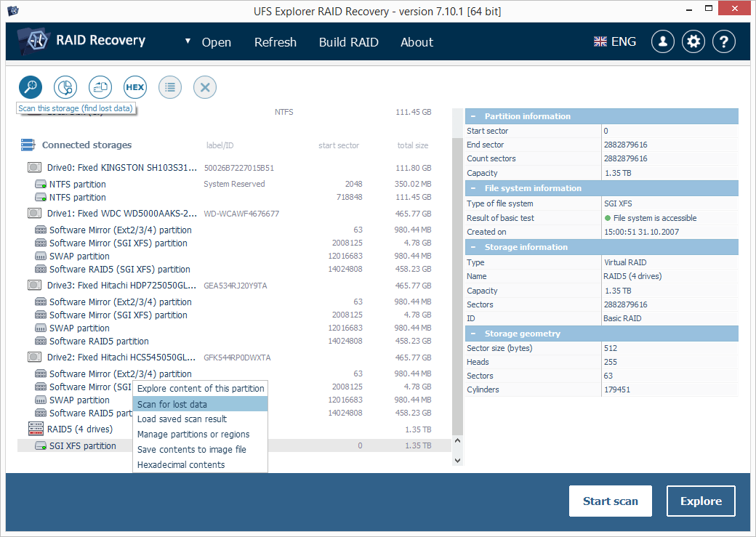Click the scrollbar up arrow

(457, 440)
